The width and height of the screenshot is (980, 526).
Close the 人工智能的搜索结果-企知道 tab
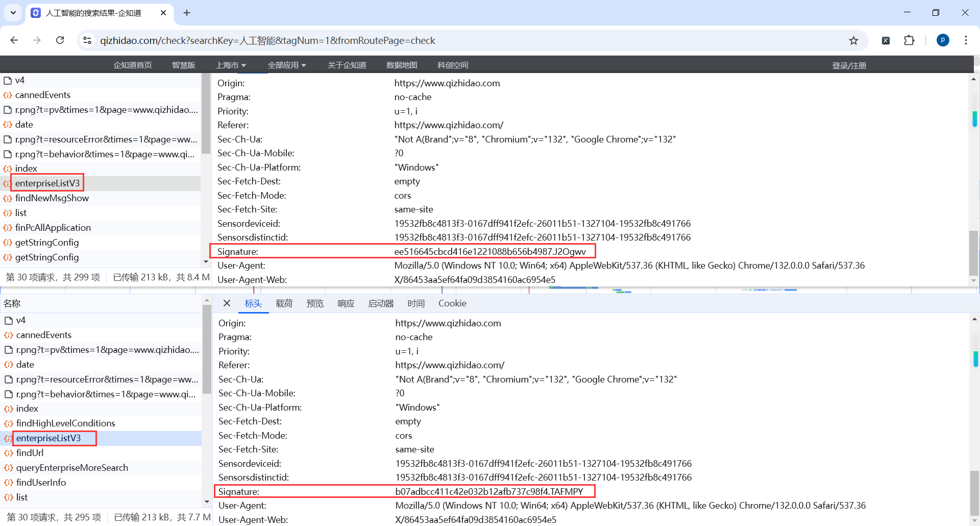(x=163, y=13)
